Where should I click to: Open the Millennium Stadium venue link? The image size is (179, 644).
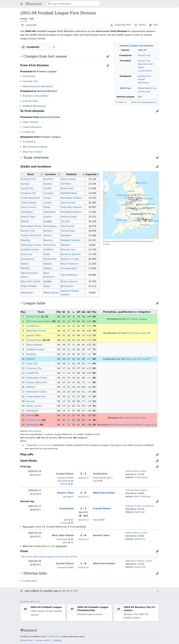(x=135, y=561)
